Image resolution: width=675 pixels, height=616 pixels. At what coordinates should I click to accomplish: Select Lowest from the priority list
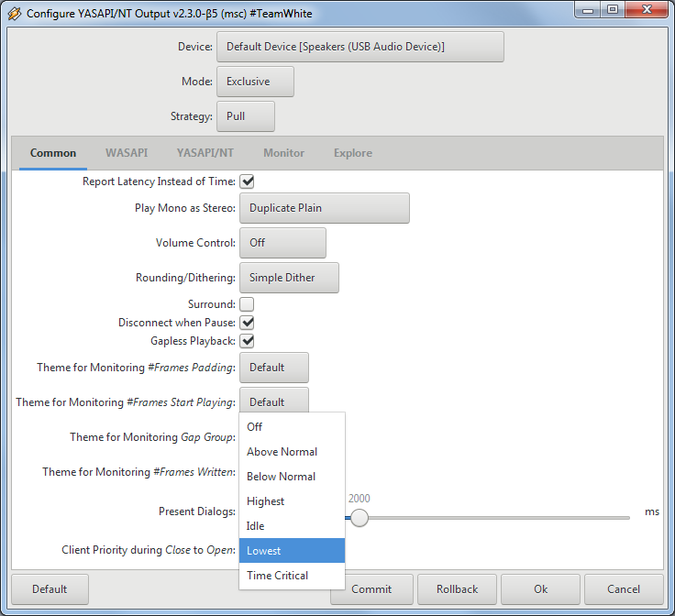click(x=292, y=551)
